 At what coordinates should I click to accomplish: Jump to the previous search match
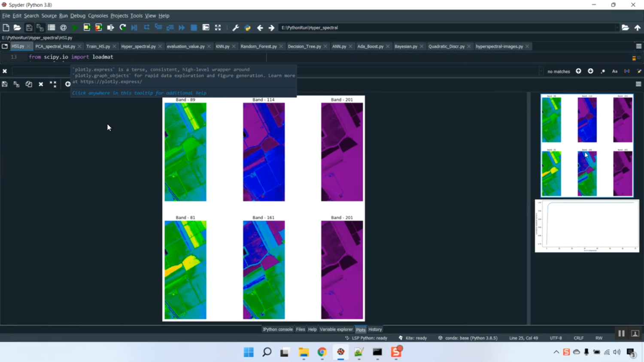coord(578,71)
